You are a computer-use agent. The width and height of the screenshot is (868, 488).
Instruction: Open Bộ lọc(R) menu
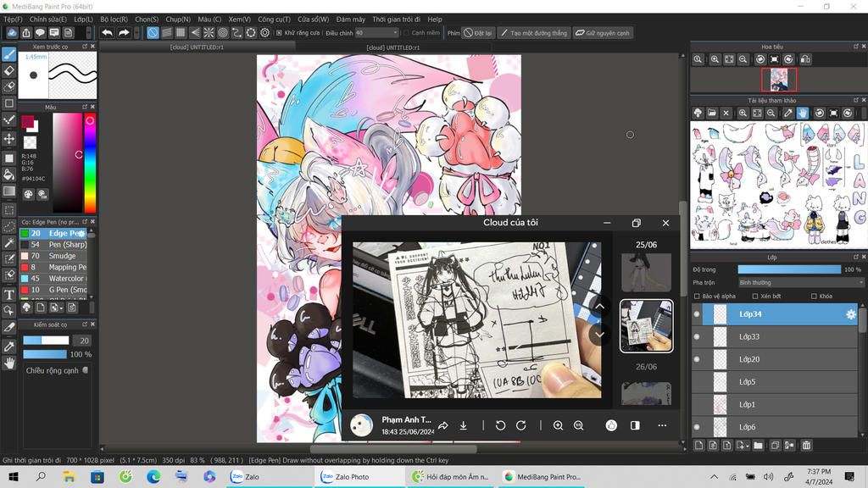pos(114,19)
